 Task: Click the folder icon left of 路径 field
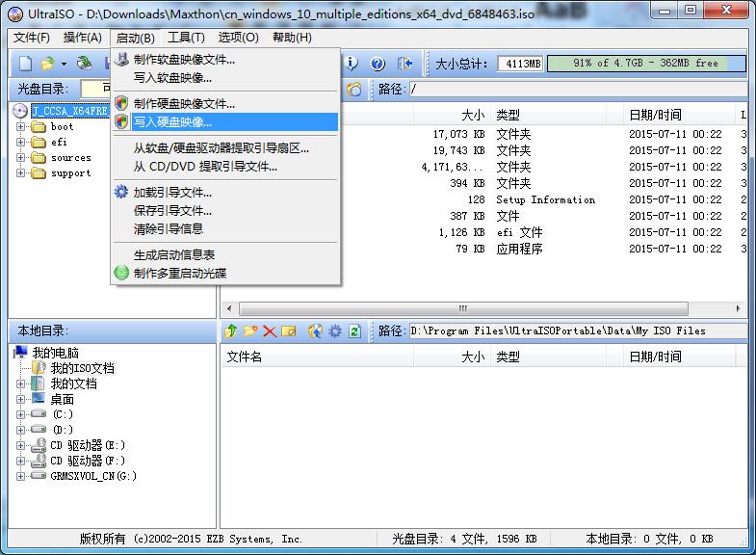click(354, 90)
